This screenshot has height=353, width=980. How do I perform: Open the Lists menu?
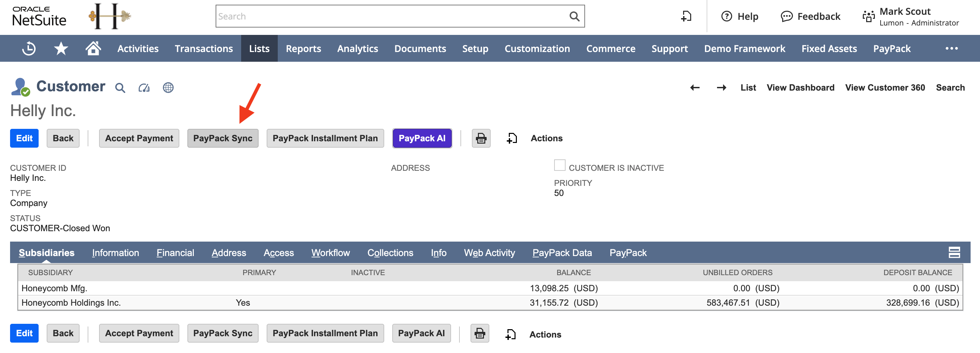(259, 49)
